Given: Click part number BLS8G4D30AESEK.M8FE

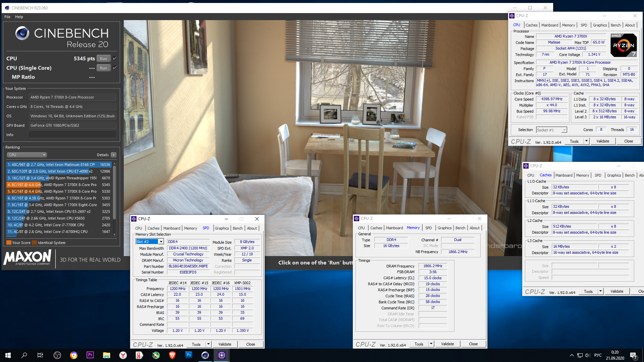Looking at the screenshot, I should point(188,266).
